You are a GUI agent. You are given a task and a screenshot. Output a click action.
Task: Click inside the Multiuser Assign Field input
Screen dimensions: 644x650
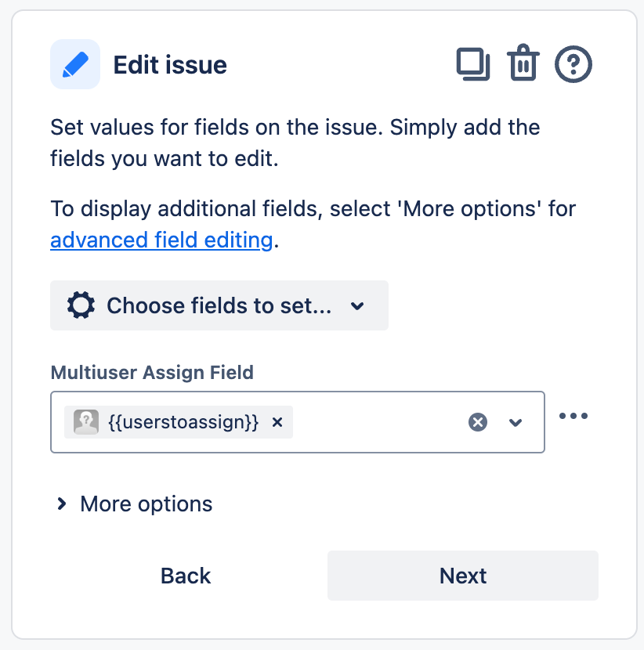pos(376,422)
